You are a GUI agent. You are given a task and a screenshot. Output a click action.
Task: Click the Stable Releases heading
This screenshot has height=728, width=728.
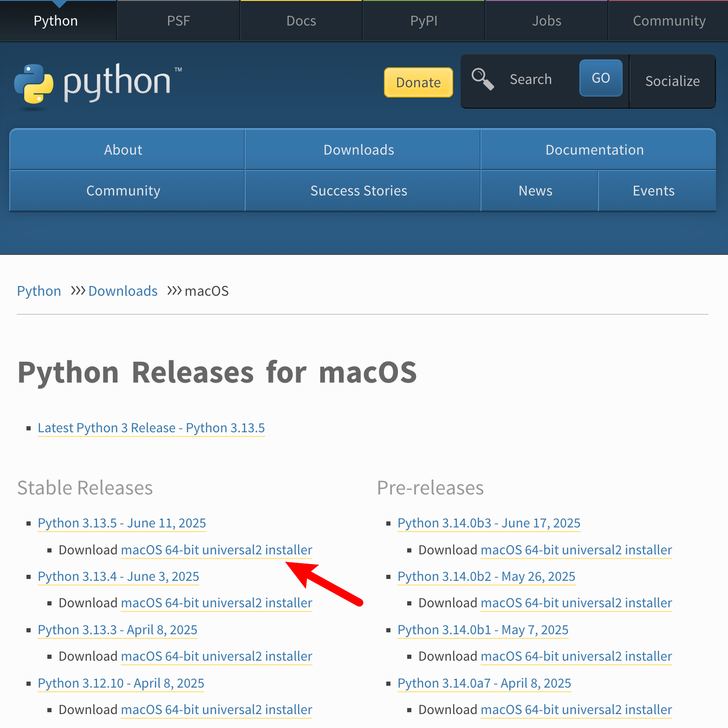coord(85,488)
